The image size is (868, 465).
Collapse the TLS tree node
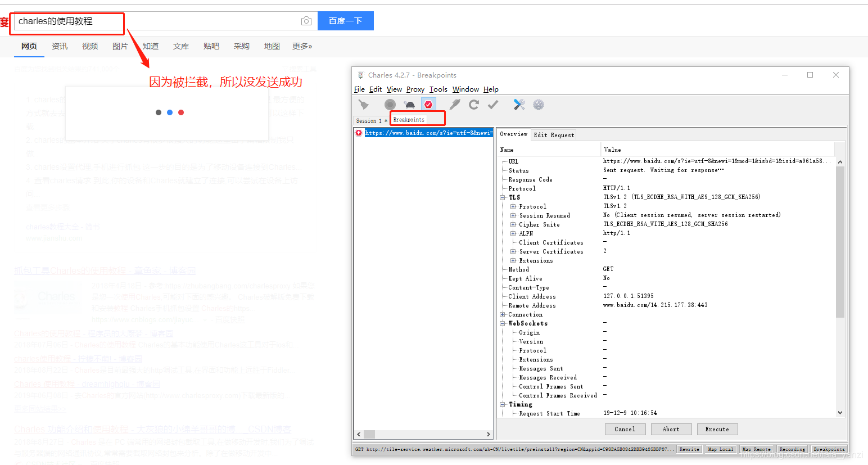[x=503, y=197]
